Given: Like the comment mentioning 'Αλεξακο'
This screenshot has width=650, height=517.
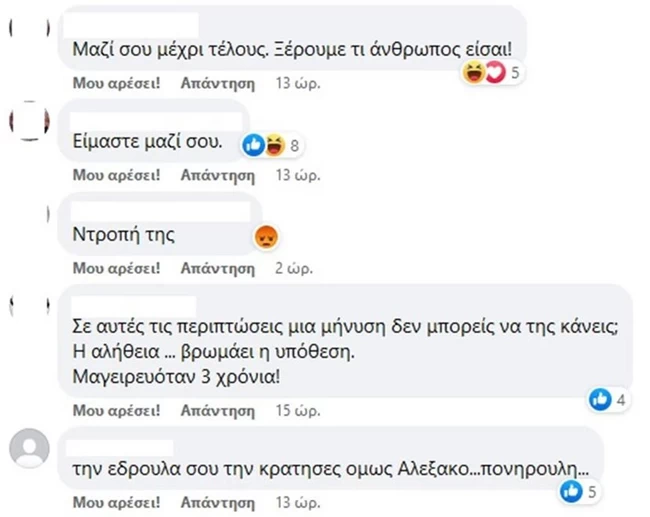Looking at the screenshot, I should [x=117, y=499].
